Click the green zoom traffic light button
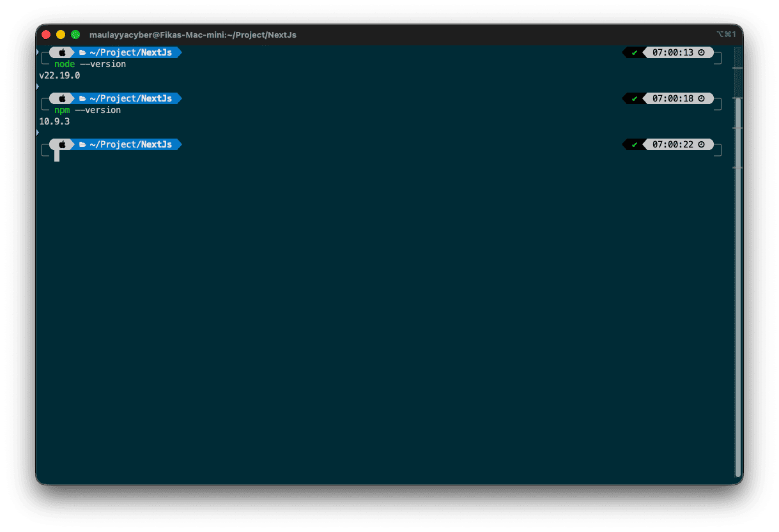 (75, 34)
